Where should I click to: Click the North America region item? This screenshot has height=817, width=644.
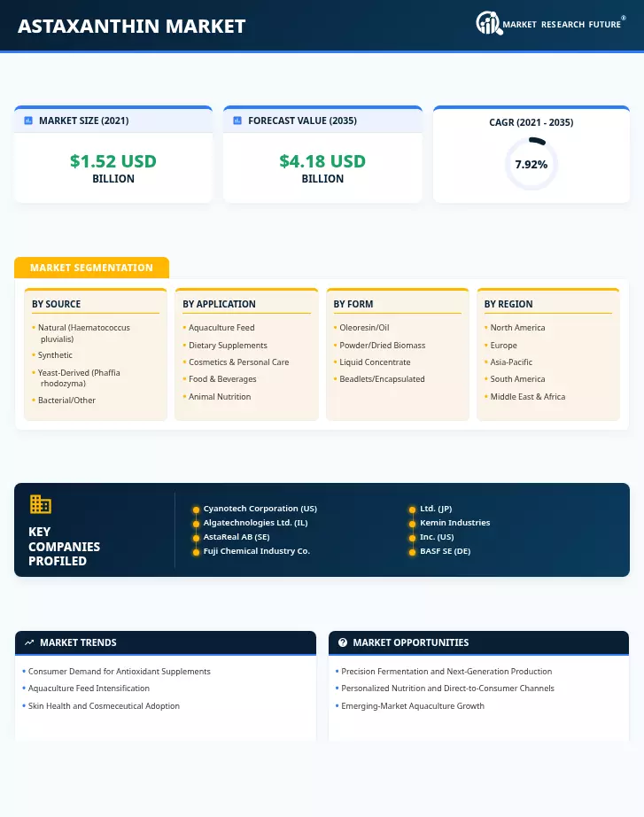517,327
